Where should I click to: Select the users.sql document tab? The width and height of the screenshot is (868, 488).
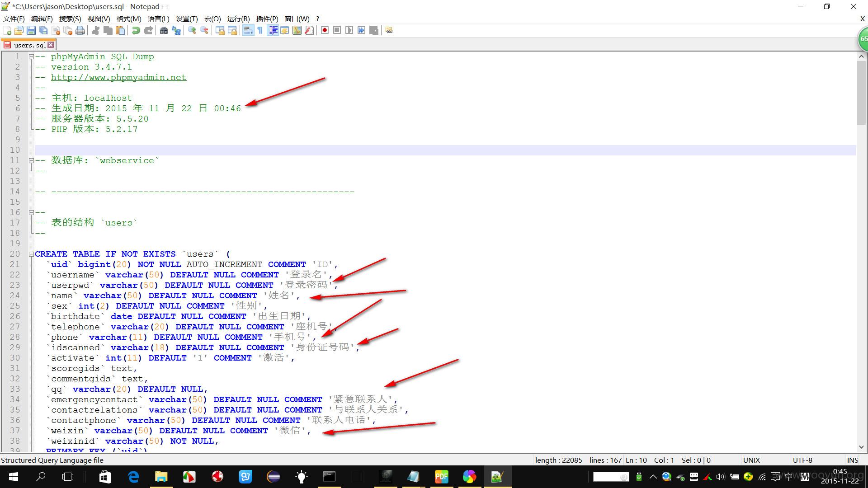pyautogui.click(x=29, y=45)
